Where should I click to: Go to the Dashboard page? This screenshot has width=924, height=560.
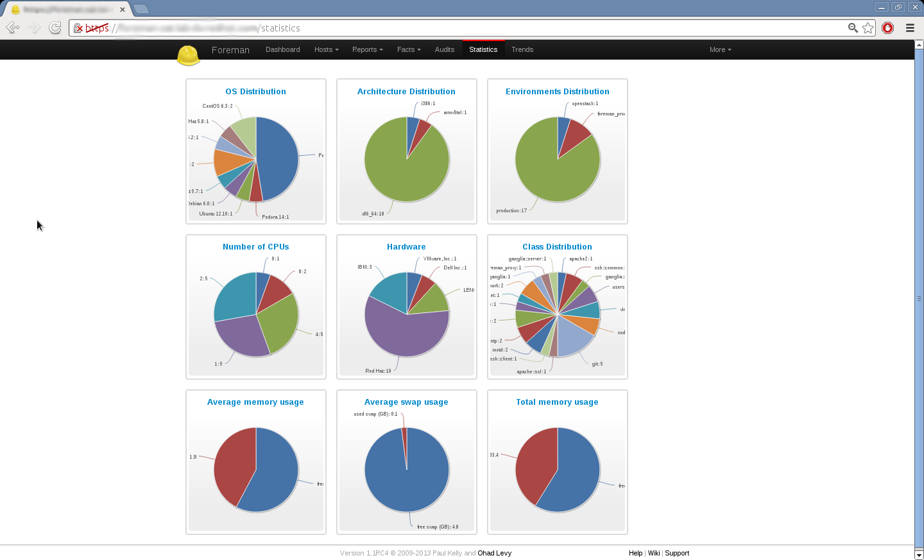(x=282, y=49)
